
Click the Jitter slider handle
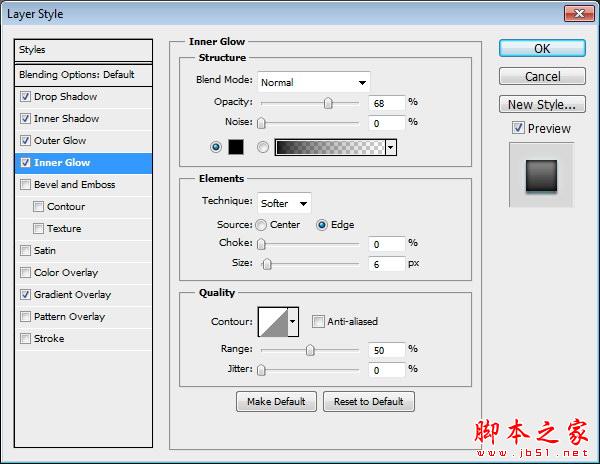point(261,370)
